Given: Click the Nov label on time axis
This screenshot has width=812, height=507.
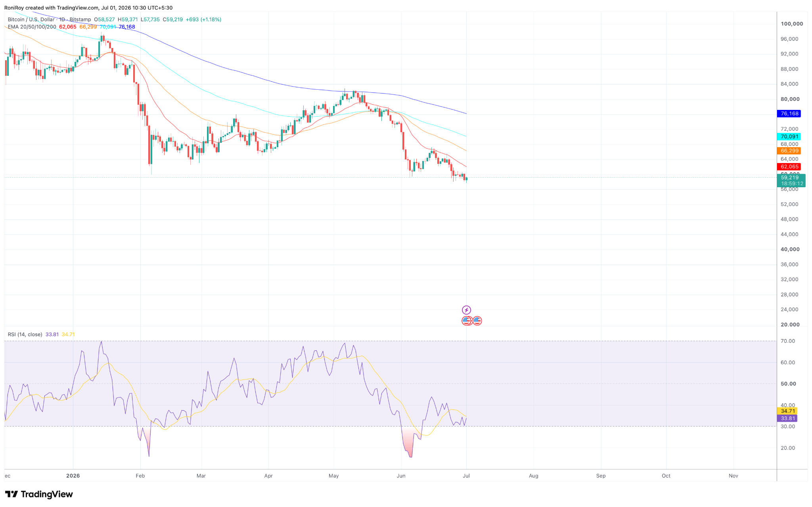Looking at the screenshot, I should click(733, 476).
